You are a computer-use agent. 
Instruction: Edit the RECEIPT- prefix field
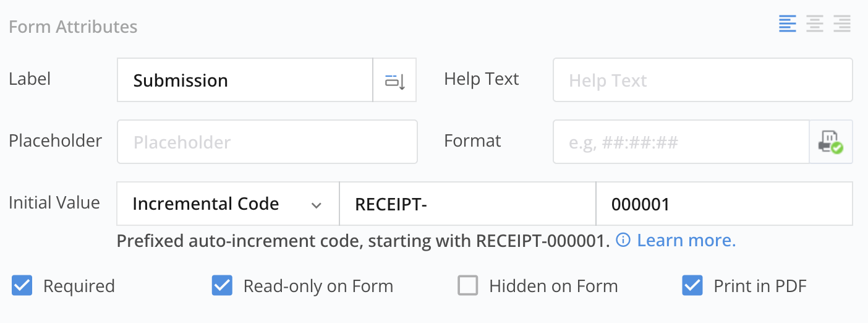pyautogui.click(x=467, y=204)
